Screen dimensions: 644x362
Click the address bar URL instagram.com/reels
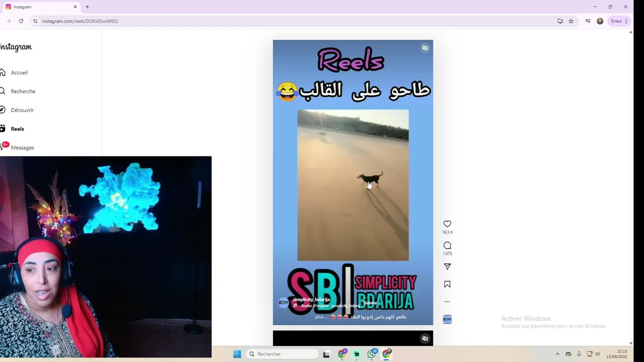(x=80, y=21)
